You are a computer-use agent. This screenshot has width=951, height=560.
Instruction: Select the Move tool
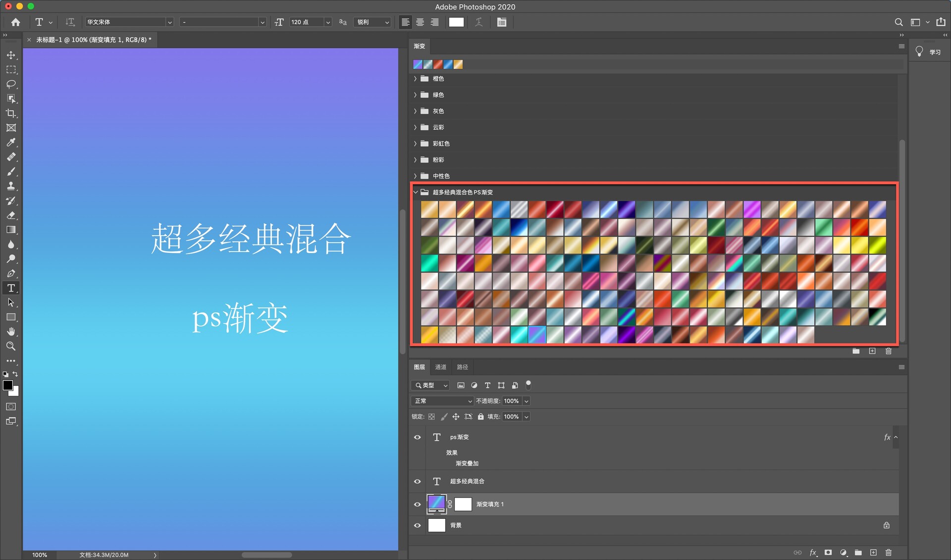point(11,55)
